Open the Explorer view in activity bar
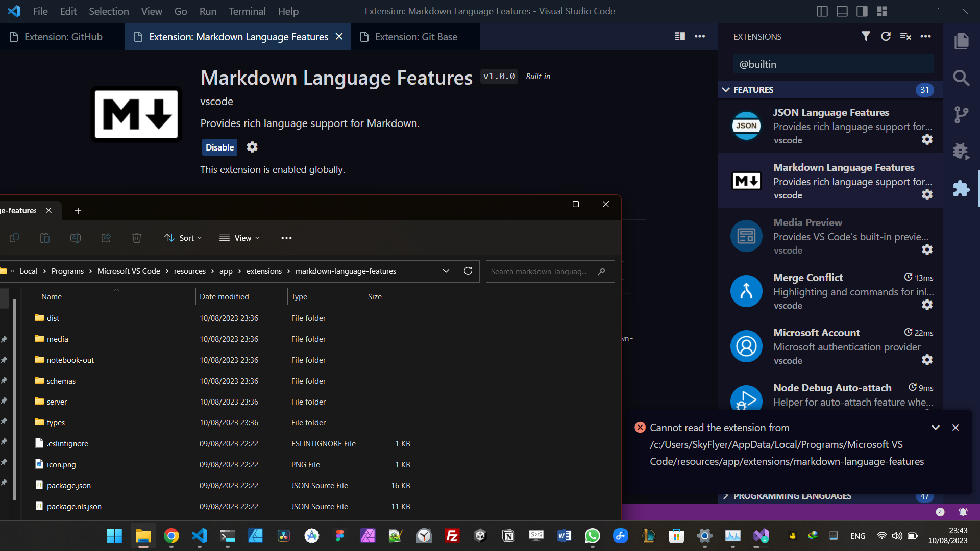 pyautogui.click(x=962, y=41)
